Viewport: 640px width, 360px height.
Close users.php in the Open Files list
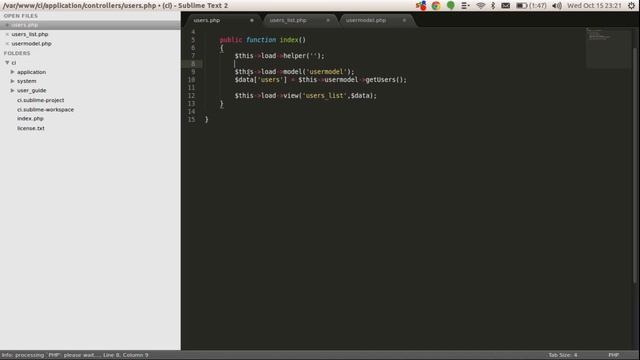pos(7,25)
